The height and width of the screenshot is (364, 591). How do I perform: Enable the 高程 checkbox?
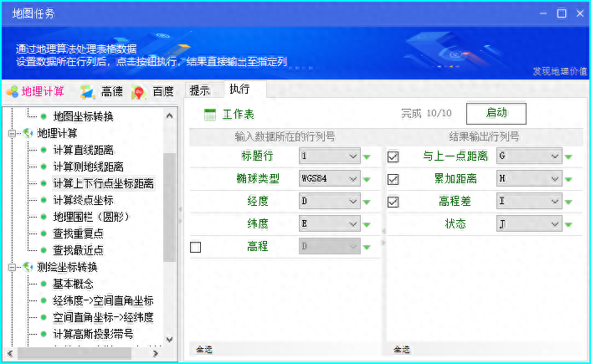click(196, 247)
